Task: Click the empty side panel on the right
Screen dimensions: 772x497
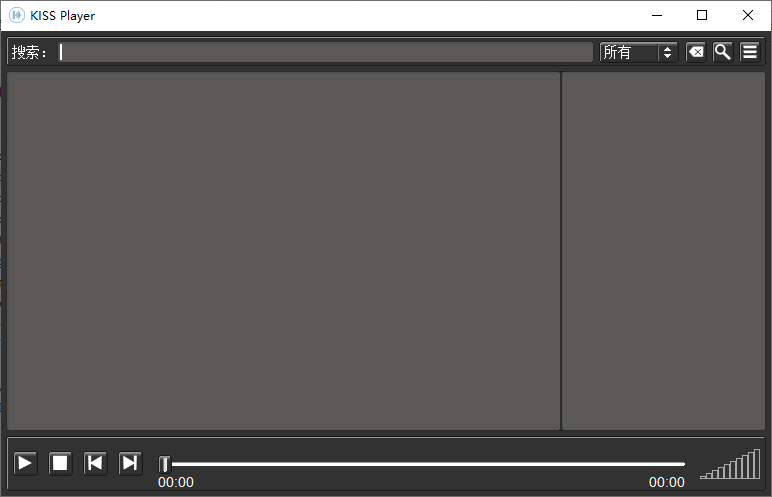Action: pos(664,251)
